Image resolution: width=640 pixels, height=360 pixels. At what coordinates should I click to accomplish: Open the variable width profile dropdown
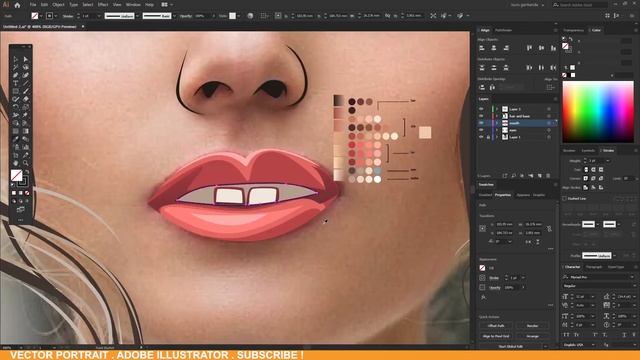coord(137,16)
